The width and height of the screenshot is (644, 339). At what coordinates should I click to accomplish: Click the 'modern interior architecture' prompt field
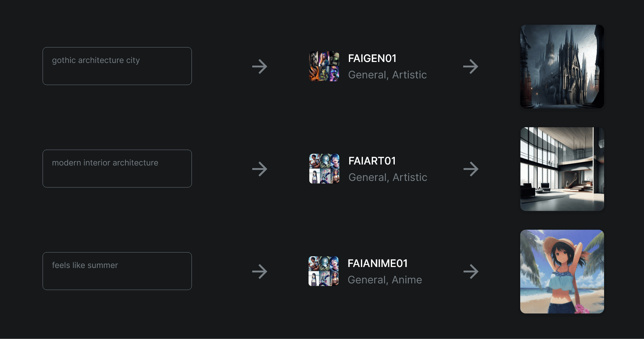[x=117, y=168]
